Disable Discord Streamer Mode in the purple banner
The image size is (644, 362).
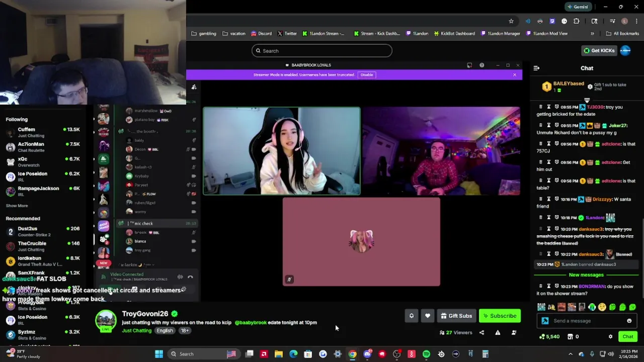366,74
